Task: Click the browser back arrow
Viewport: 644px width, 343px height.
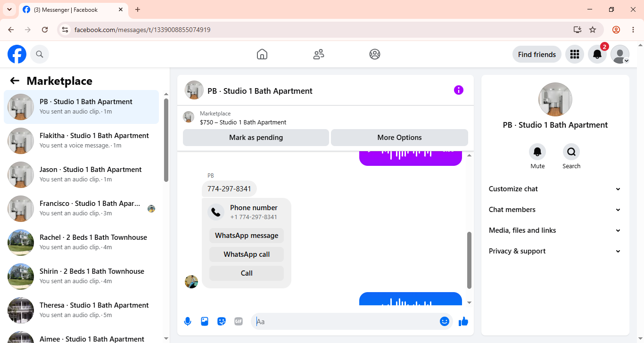Action: tap(11, 30)
